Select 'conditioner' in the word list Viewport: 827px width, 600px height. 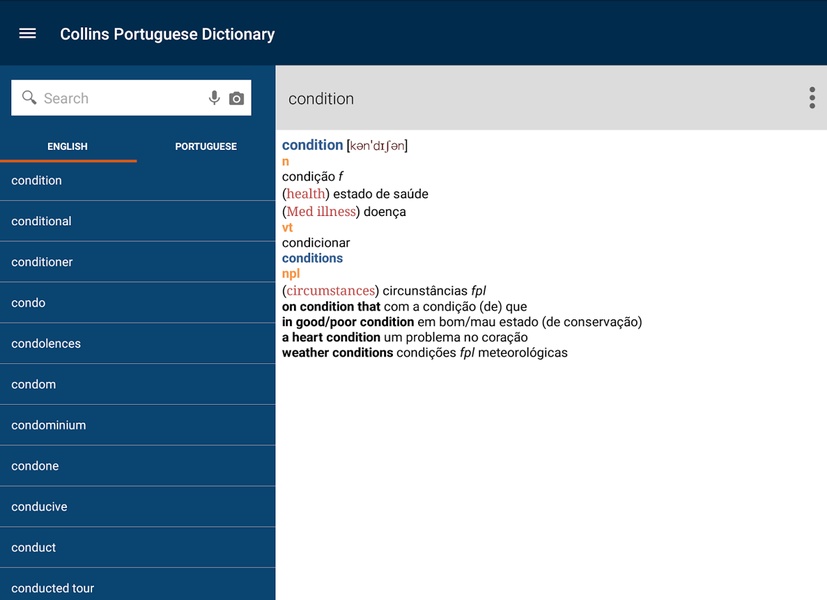138,262
